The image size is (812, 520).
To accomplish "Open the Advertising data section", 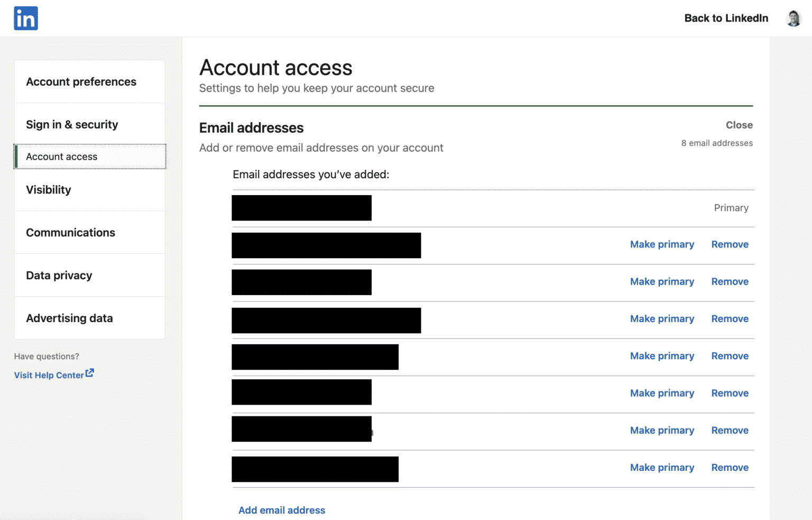I will coord(69,318).
